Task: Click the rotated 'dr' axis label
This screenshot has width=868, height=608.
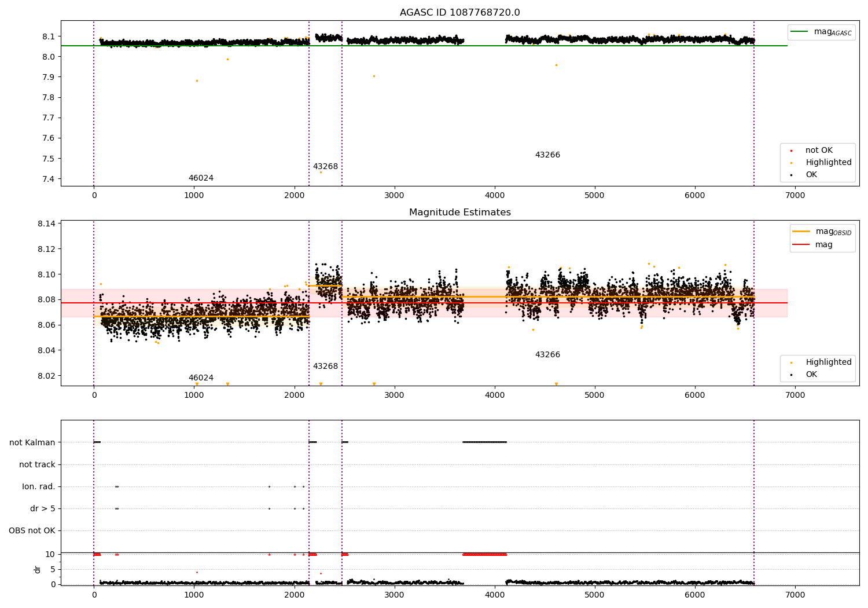Action: point(38,569)
